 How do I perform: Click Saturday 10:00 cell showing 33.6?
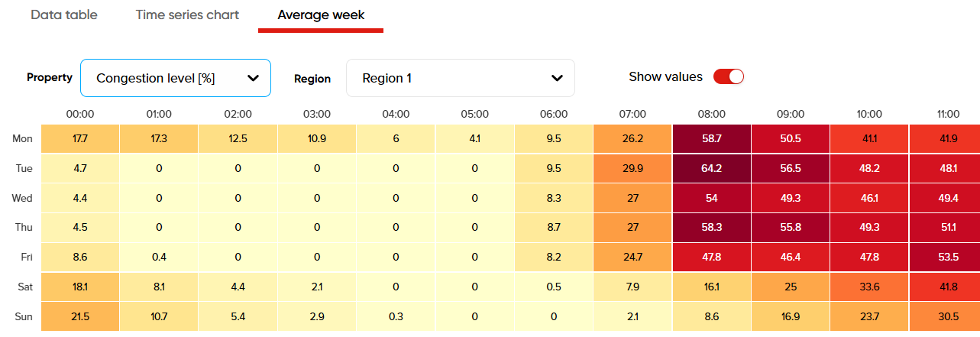[x=869, y=287]
